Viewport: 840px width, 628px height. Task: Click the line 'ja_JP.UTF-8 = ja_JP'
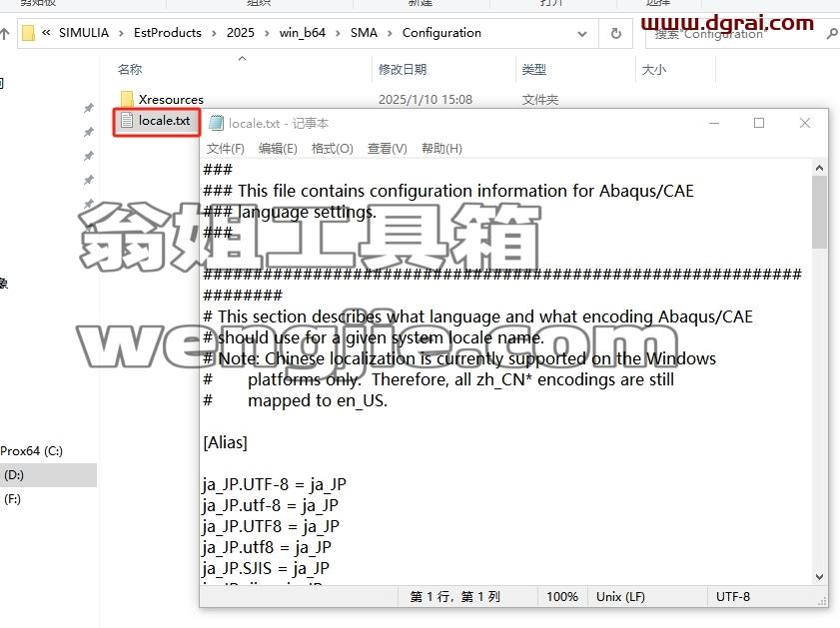point(275,484)
